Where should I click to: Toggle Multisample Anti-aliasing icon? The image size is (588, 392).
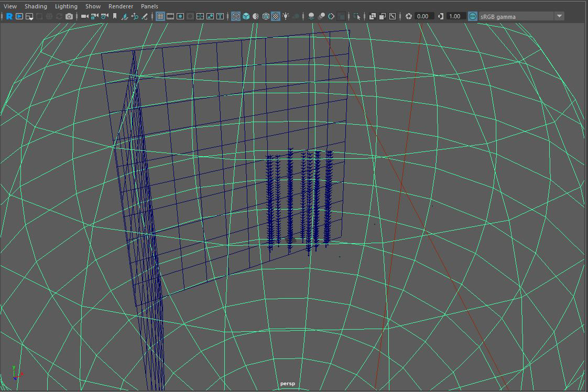click(x=331, y=16)
